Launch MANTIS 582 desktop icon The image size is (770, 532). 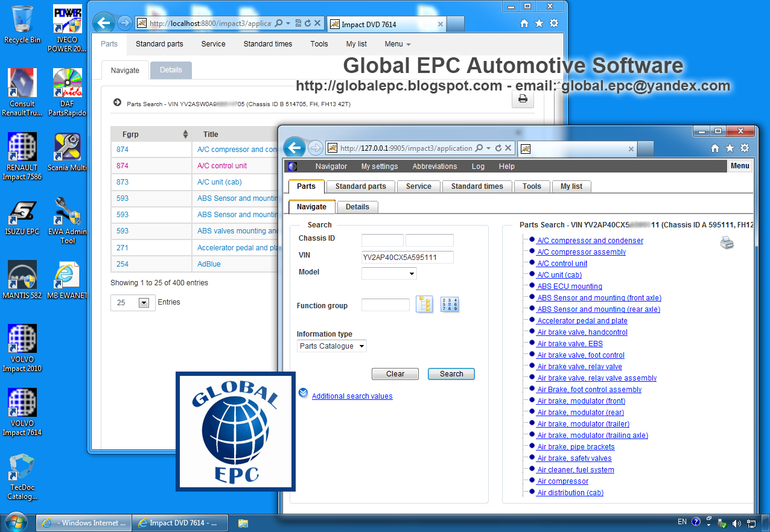(22, 280)
